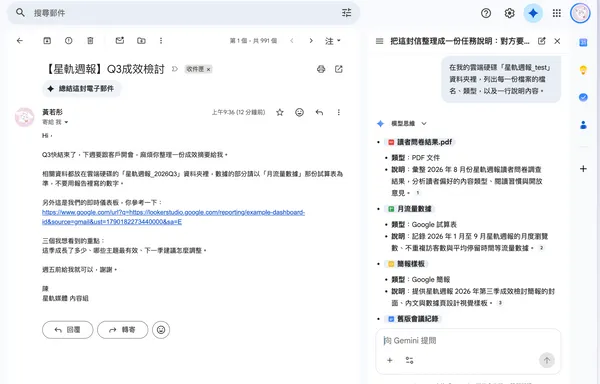Add an emoji reaction to the message
Screen dimensions: 600x384
click(x=299, y=112)
